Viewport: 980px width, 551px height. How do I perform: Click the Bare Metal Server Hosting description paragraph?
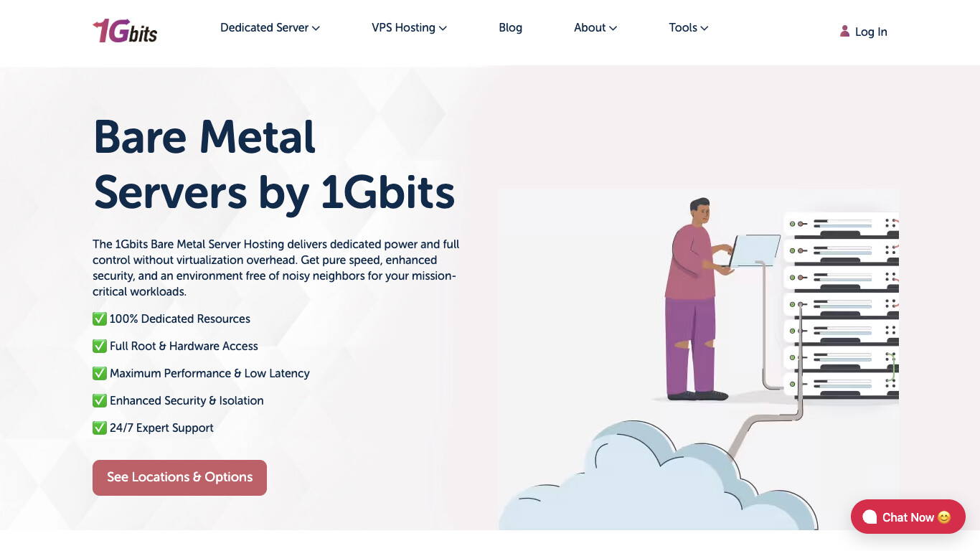(x=276, y=268)
